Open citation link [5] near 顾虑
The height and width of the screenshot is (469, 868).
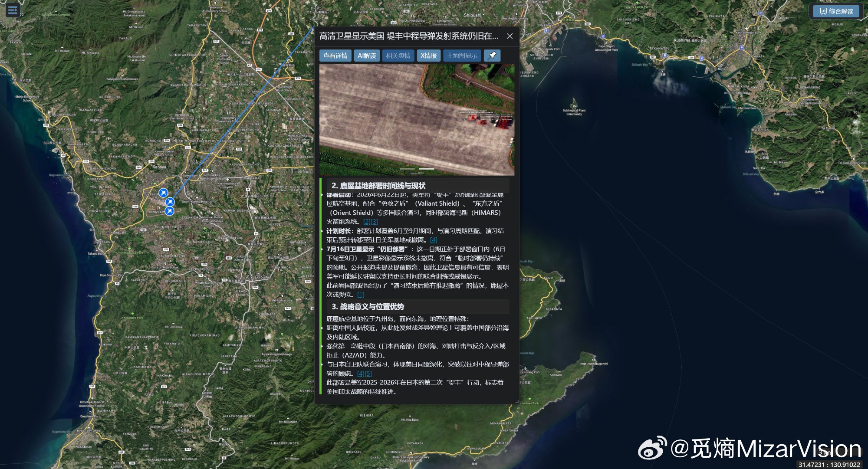coord(368,374)
